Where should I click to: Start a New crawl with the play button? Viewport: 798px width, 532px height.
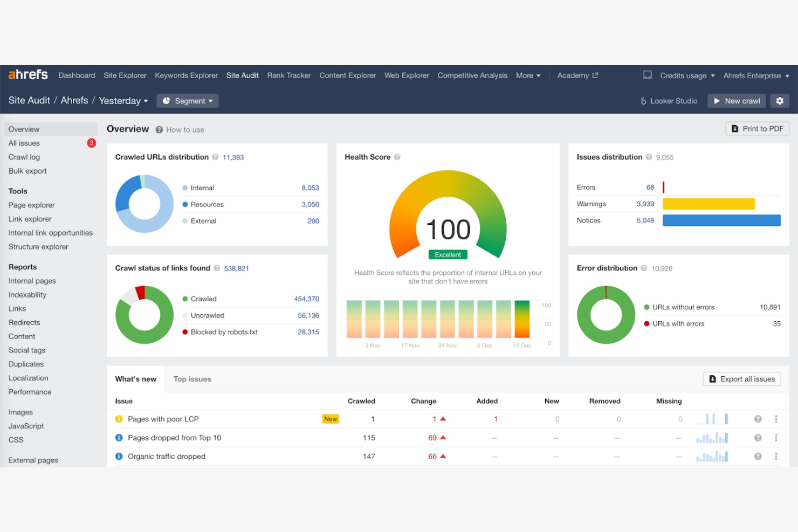pos(718,101)
